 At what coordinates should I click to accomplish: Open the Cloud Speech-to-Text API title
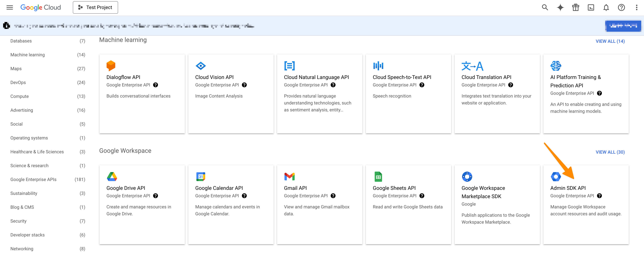402,77
